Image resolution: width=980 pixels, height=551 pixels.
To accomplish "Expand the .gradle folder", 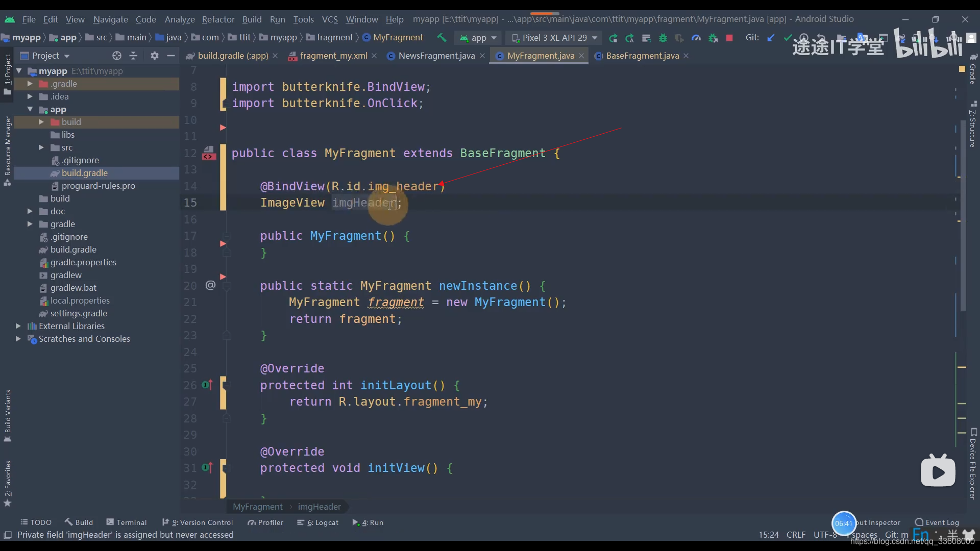I will [x=30, y=84].
